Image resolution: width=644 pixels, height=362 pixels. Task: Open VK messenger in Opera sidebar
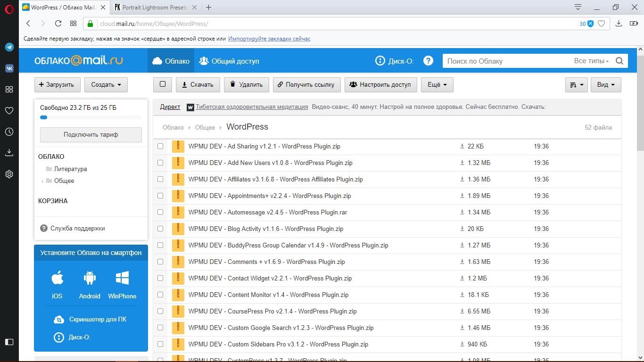pos(9,68)
